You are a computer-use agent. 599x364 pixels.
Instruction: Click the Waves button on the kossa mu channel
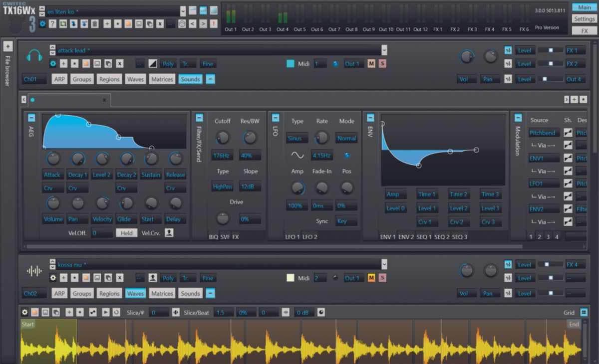pyautogui.click(x=135, y=293)
